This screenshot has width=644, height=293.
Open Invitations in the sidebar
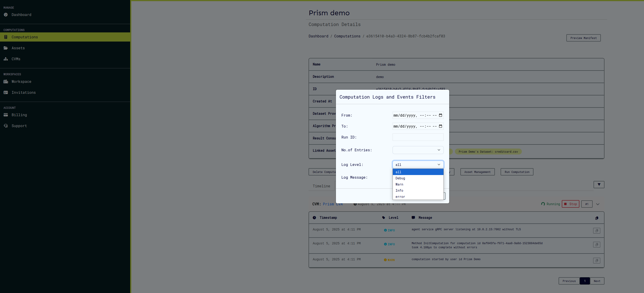coord(65,92)
